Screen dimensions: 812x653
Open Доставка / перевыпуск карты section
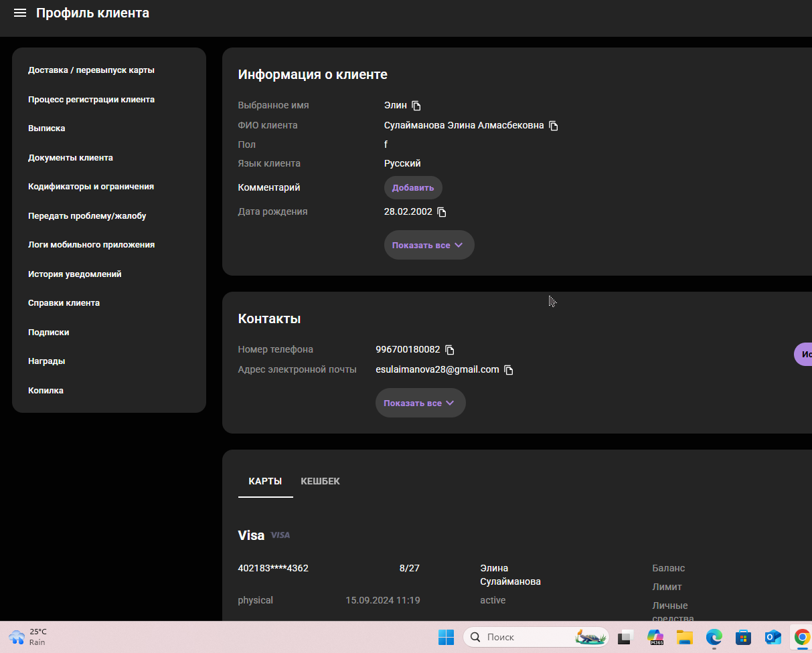coord(91,70)
